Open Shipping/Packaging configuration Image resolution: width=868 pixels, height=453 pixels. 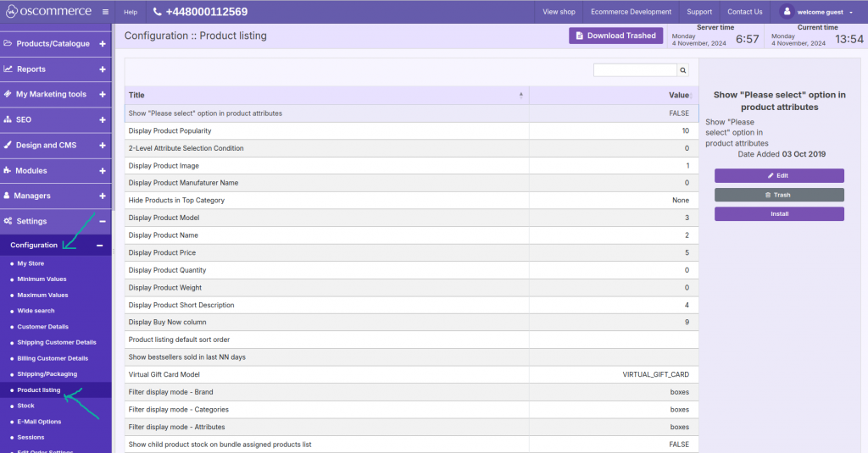(x=47, y=374)
